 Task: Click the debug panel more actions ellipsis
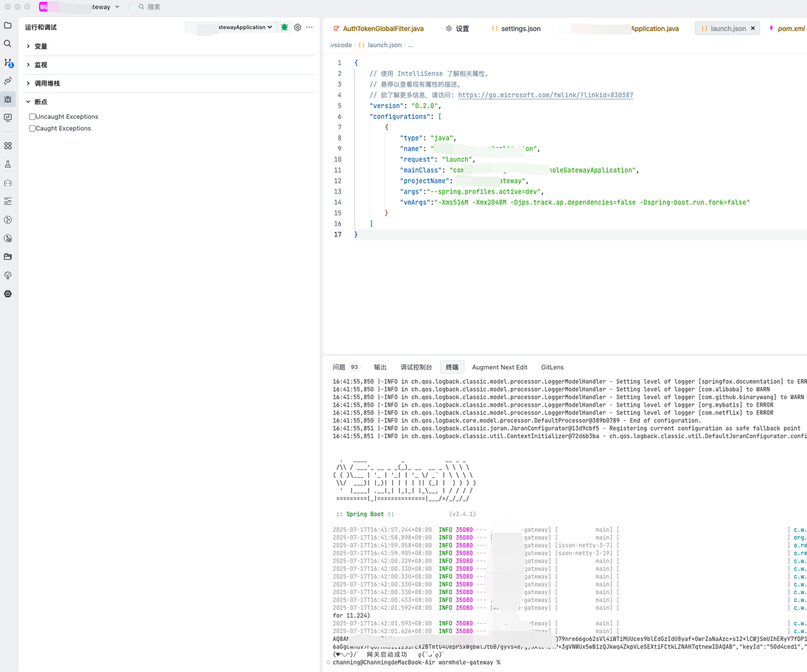tap(309, 28)
